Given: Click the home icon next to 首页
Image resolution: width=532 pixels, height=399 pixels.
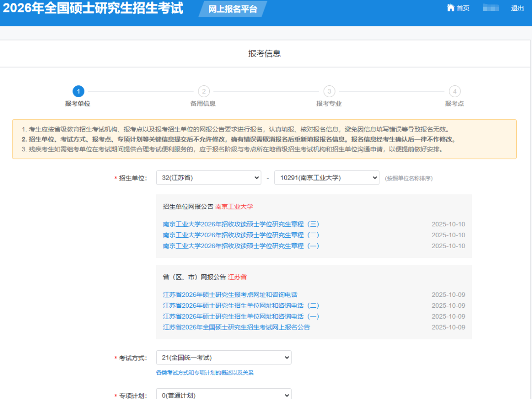Looking at the screenshot, I should [x=451, y=8].
